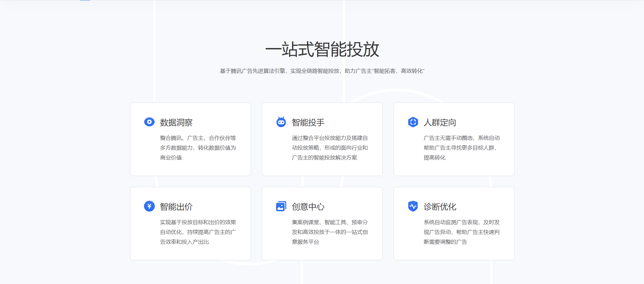The image size is (644, 284).
Task: Click the line 提高转化 in 人群定向 card
Action: (434, 158)
